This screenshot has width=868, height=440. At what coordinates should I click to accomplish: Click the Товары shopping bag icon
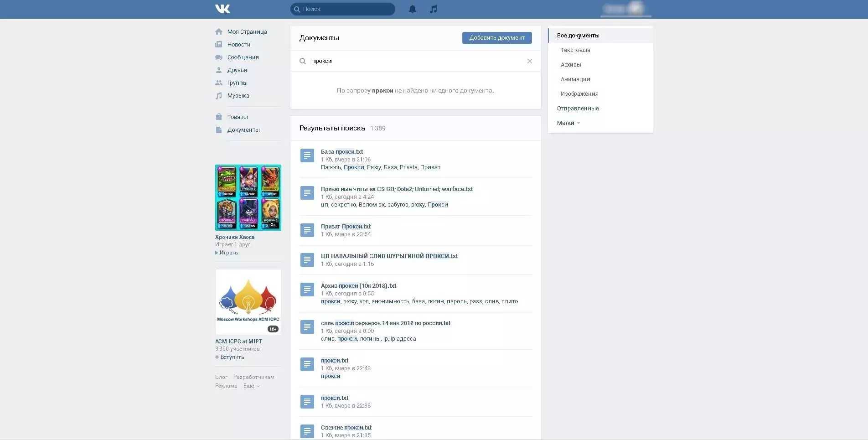219,117
